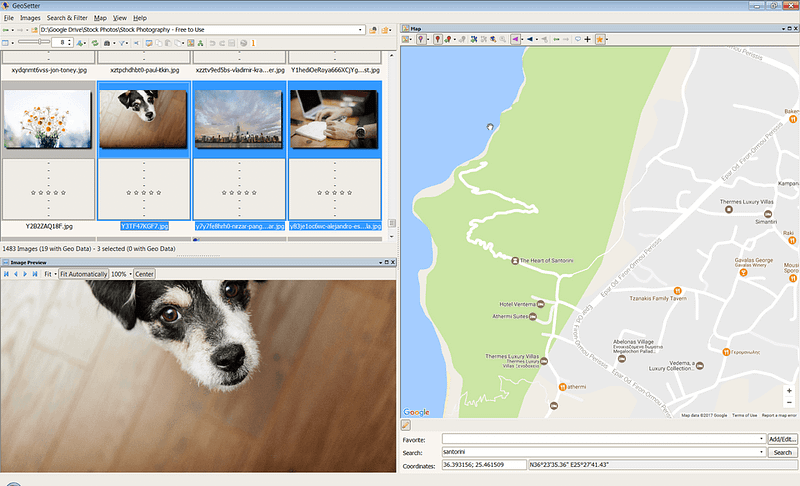Click the Hotel Ventema map marker

[x=540, y=304]
